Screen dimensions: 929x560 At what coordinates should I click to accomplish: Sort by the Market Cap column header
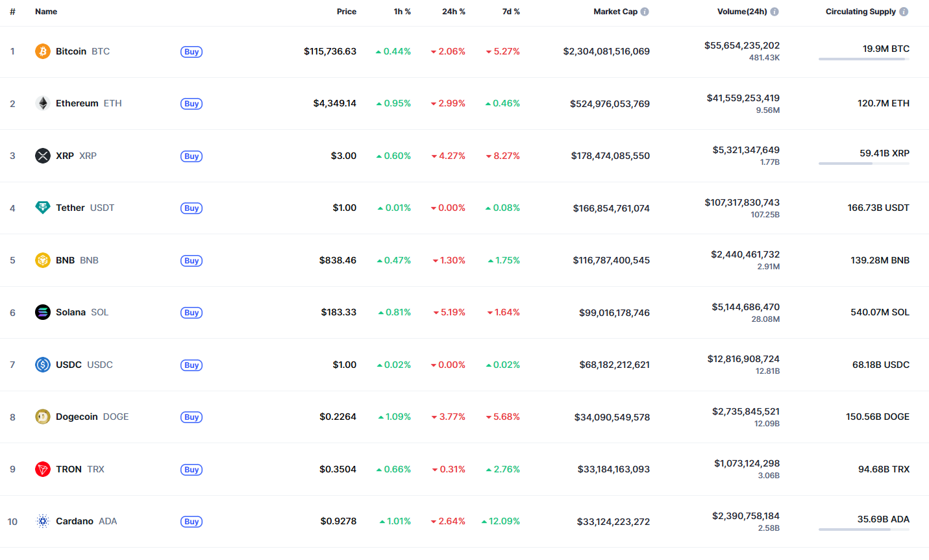[x=615, y=12]
